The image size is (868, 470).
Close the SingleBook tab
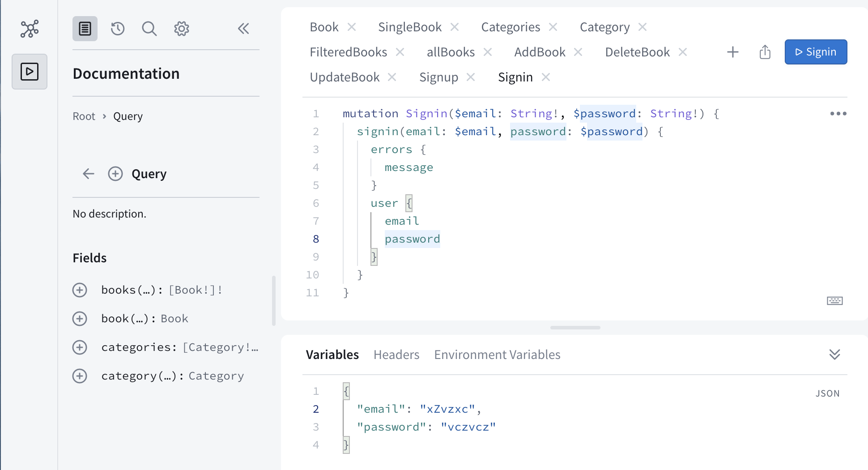(x=455, y=27)
